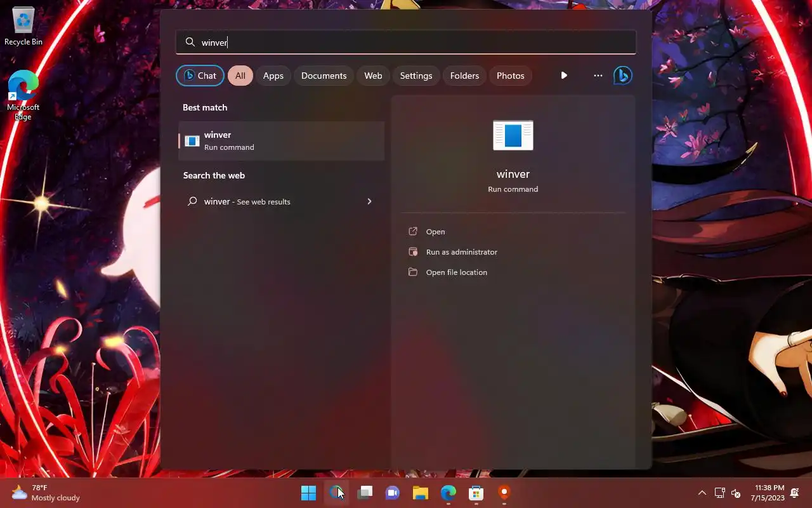Open the clock showing 11:38 PM

tap(769, 493)
